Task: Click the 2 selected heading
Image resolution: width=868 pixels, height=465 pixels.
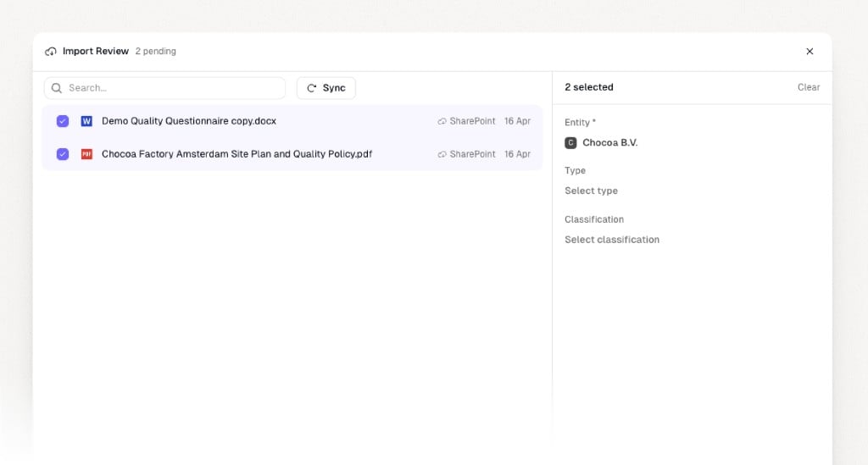Action: (589, 87)
